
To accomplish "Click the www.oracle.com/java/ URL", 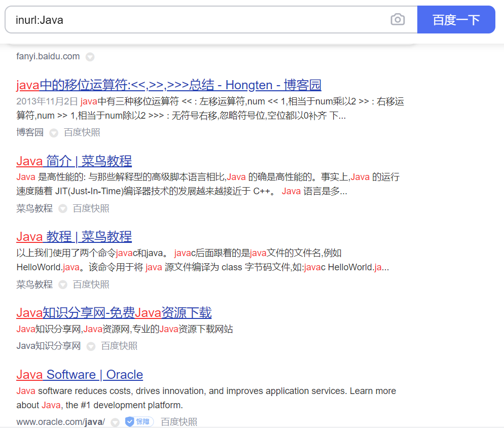I will [60, 421].
